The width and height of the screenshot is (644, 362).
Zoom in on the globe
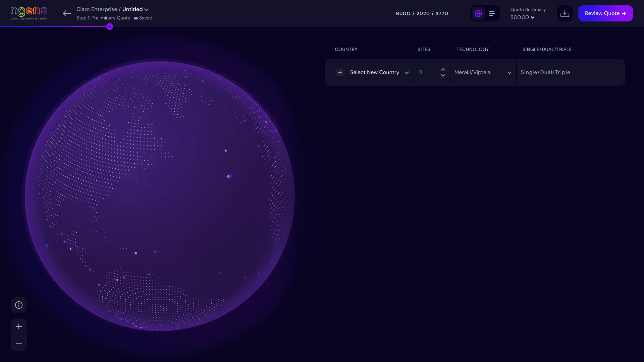[x=19, y=326]
